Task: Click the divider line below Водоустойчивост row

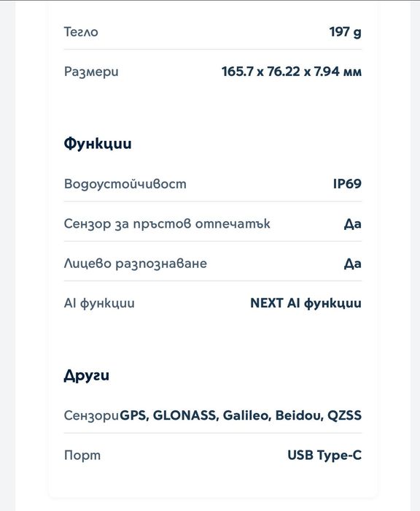Action: point(213,201)
